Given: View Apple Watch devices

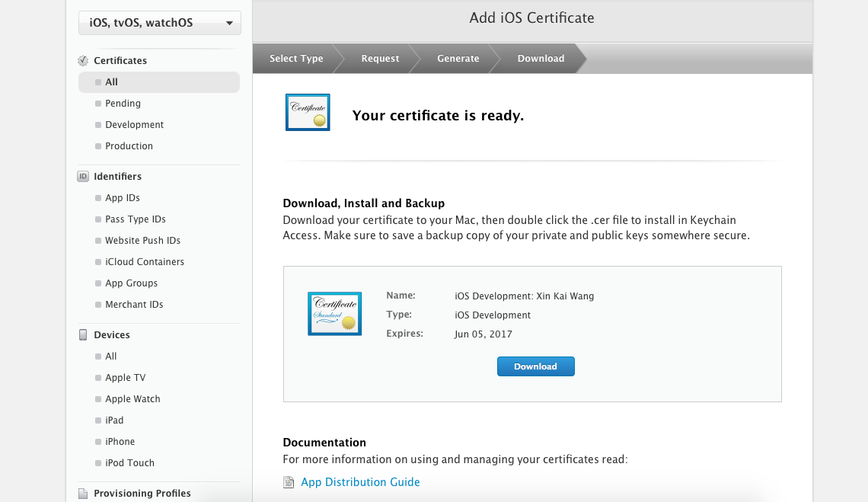Looking at the screenshot, I should point(132,399).
